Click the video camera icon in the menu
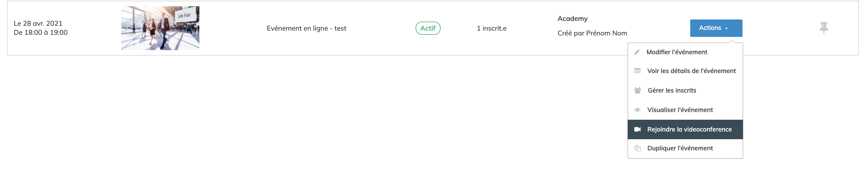 pos(637,129)
